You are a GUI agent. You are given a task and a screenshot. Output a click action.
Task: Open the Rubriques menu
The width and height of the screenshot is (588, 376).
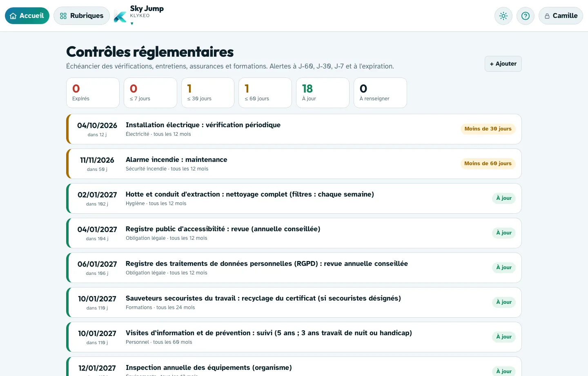click(x=82, y=15)
